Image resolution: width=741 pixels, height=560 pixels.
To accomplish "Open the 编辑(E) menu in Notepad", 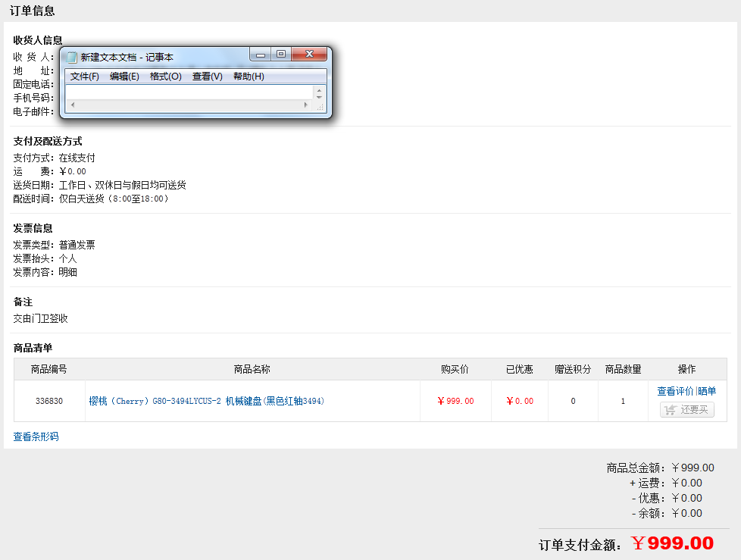I will [x=124, y=77].
